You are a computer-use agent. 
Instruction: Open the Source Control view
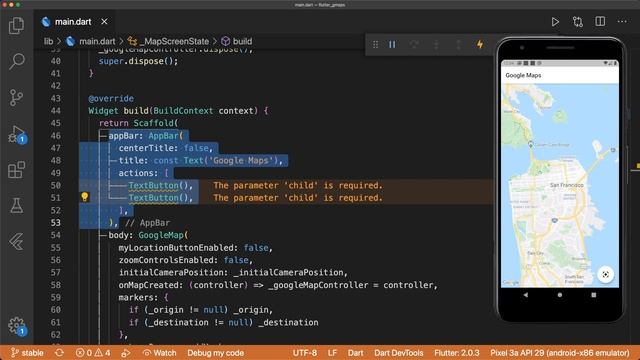point(16,98)
